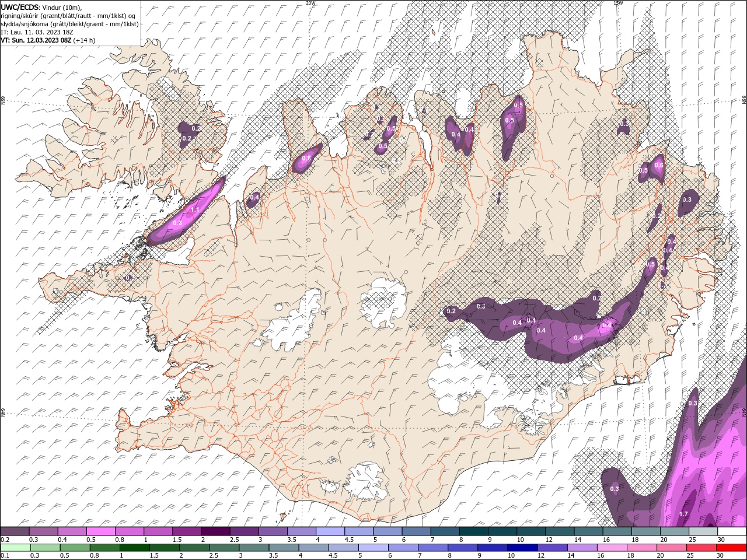The height and width of the screenshot is (560, 747).
Task: Click the dark green 1 rain legend swatch
Action: point(134,548)
